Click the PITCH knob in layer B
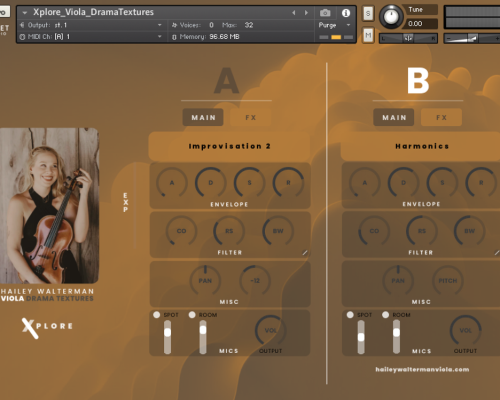This screenshot has width=500, height=400. pos(448,281)
